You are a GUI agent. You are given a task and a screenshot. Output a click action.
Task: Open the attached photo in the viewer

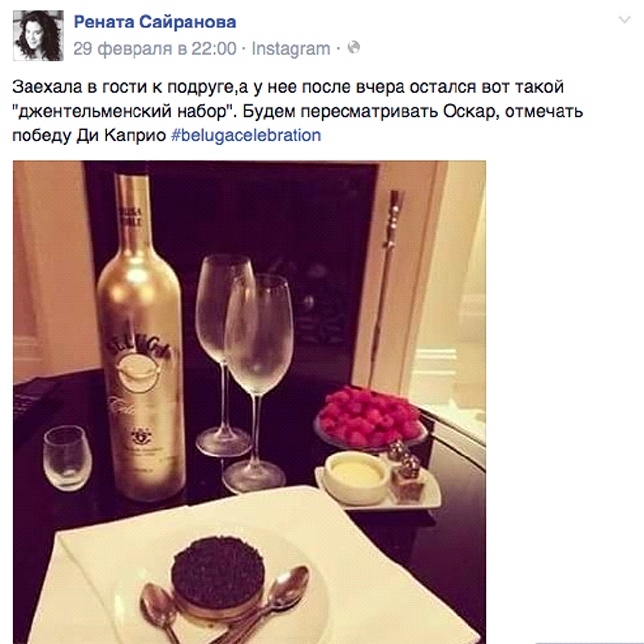click(249, 402)
